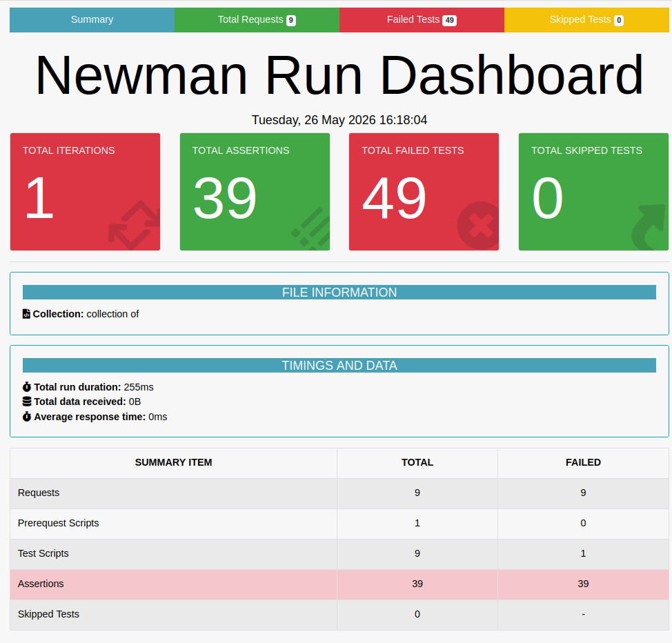Image resolution: width=672 pixels, height=643 pixels.
Task: Click the iterations loop arrows icon
Action: [x=135, y=225]
